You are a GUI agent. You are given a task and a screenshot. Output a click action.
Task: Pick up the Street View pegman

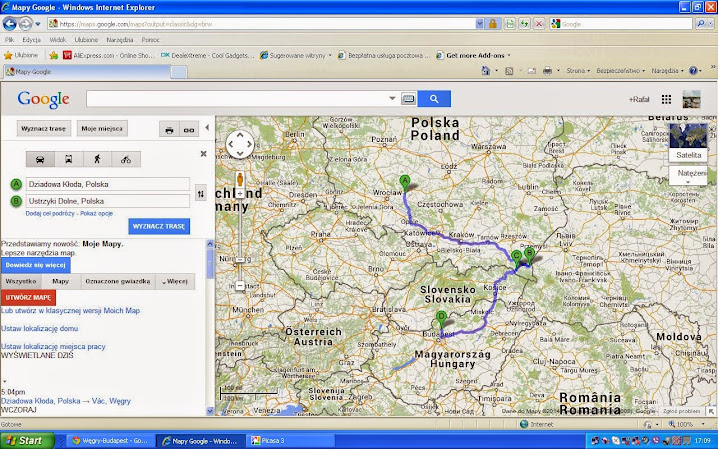coord(239,179)
